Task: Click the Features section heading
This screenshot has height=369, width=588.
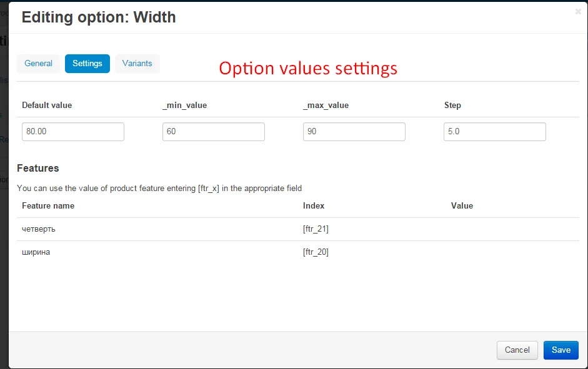Action: (38, 169)
